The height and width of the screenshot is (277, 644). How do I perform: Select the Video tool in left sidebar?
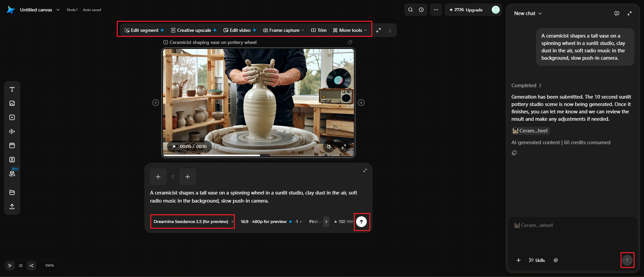pyautogui.click(x=12, y=117)
